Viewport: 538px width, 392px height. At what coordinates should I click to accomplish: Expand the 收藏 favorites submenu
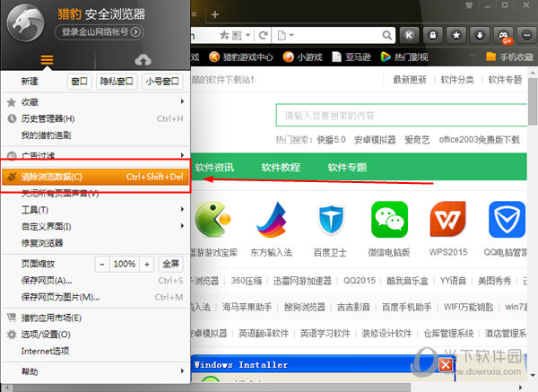pos(94,101)
